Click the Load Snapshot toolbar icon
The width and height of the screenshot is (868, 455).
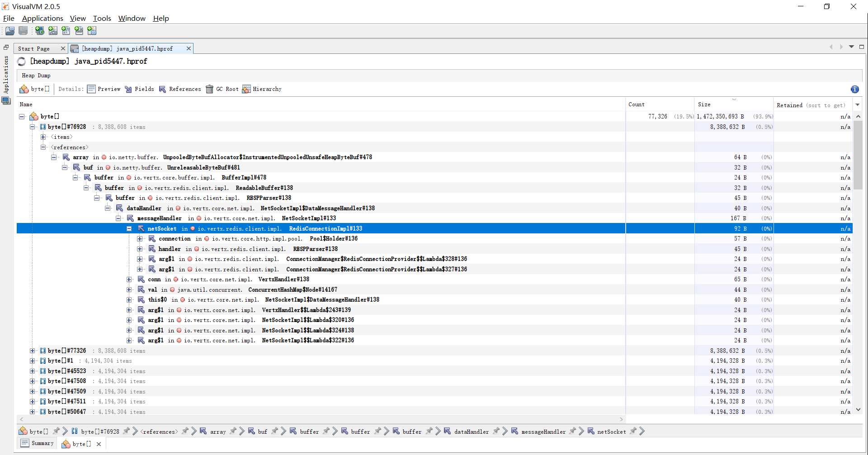click(9, 30)
